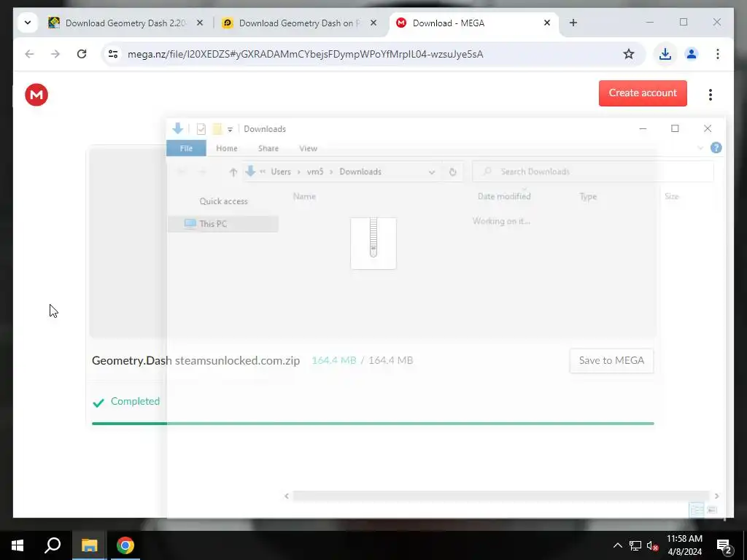View site information icon in address bar

tap(113, 54)
